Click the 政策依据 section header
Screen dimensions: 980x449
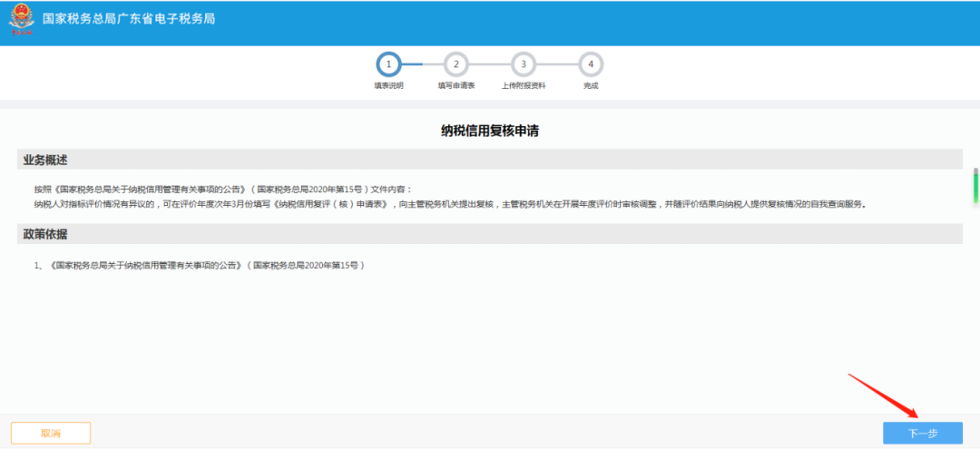coord(490,234)
